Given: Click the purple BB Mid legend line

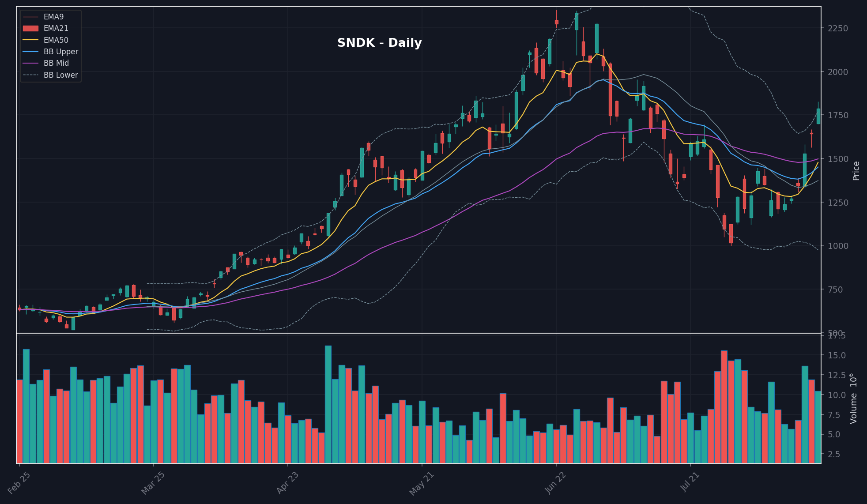Looking at the screenshot, I should [30, 63].
